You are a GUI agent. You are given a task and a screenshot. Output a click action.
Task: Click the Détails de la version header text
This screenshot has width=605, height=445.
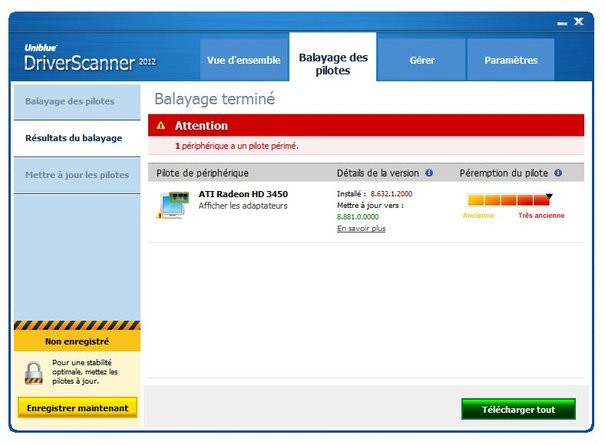click(378, 173)
